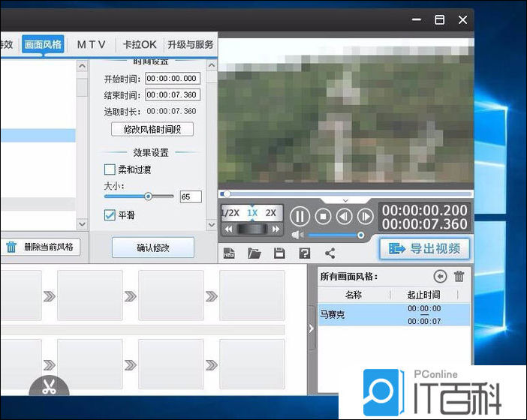Pause the video playback
527x420 pixels.
[x=300, y=217]
